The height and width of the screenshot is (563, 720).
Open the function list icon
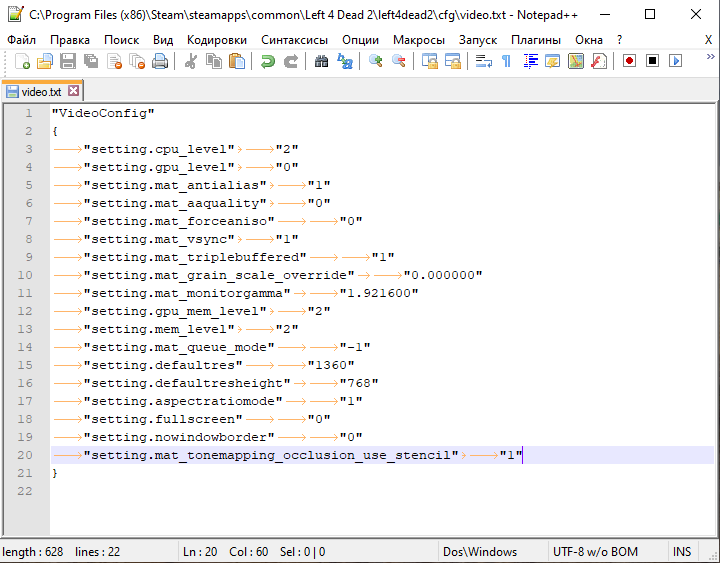tap(599, 61)
